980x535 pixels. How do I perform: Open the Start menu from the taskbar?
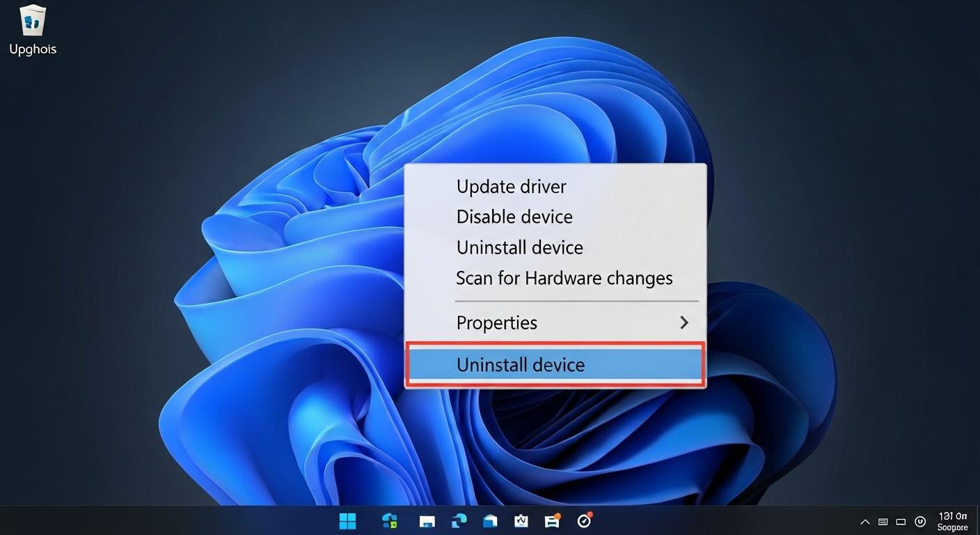[x=347, y=520]
